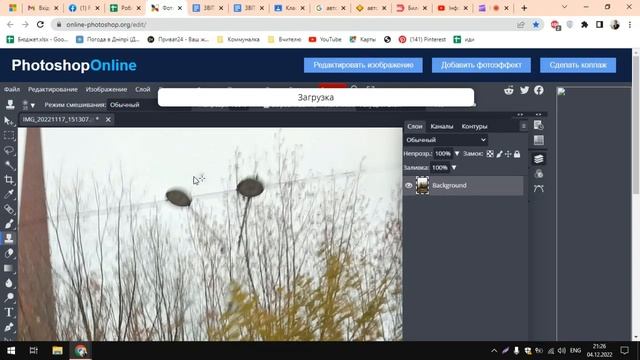Collapse the layers panel group arrows
This screenshot has height=360, width=640.
[520, 115]
